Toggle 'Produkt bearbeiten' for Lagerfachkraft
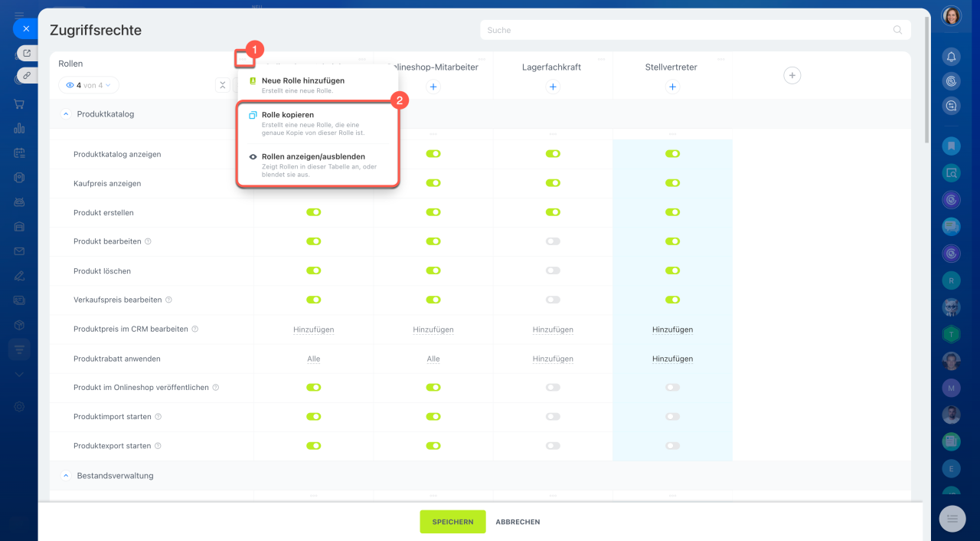980x541 pixels. [x=553, y=241]
